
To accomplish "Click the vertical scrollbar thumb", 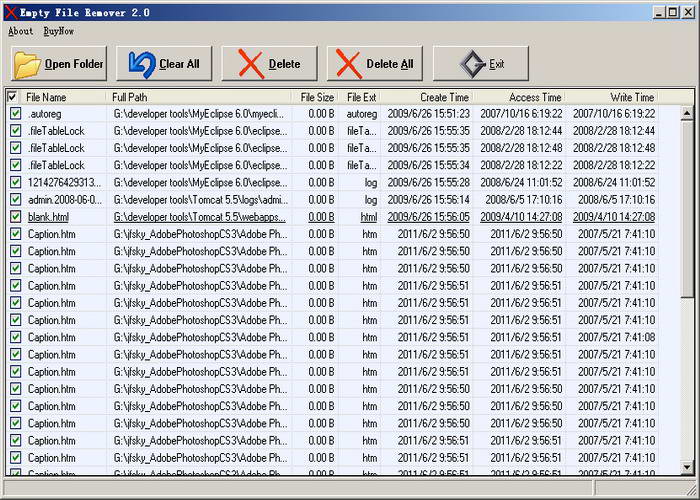I will [687, 208].
